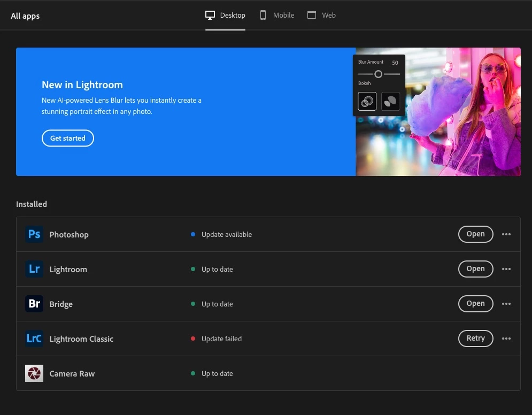This screenshot has height=415, width=532.
Task: Click the Lightroom Classic app name
Action: coord(81,339)
